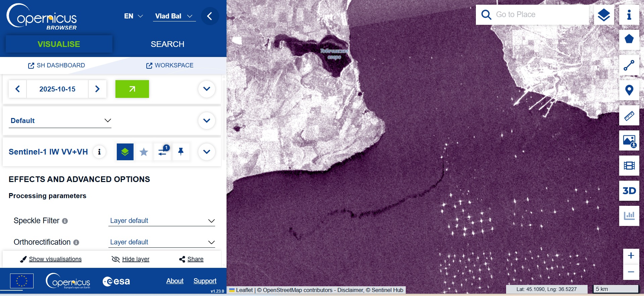
Task: Select the draw area of interest polygon tool
Action: (x=629, y=40)
